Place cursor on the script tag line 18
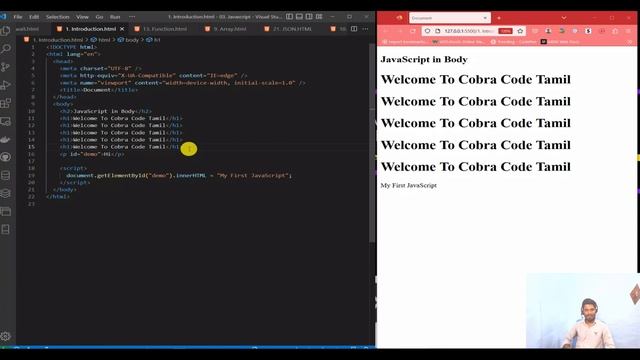This screenshot has width=640, height=360. pyautogui.click(x=73, y=168)
